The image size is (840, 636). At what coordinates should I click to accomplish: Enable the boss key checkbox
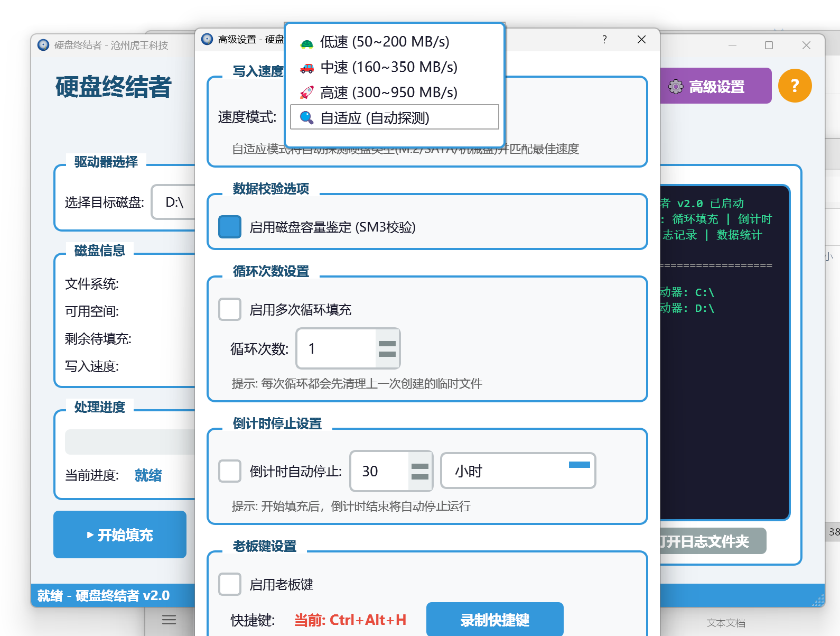(x=230, y=584)
